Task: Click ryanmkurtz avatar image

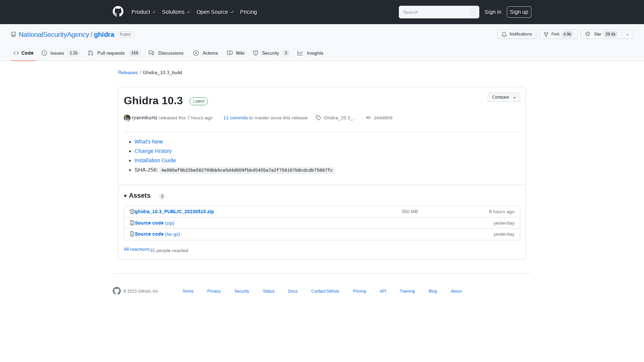Action: tap(127, 118)
